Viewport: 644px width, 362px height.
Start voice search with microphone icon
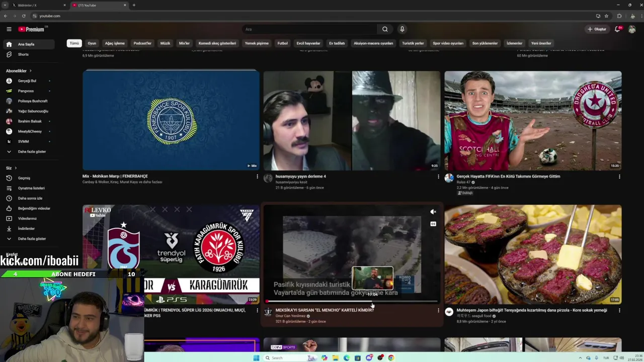click(402, 29)
